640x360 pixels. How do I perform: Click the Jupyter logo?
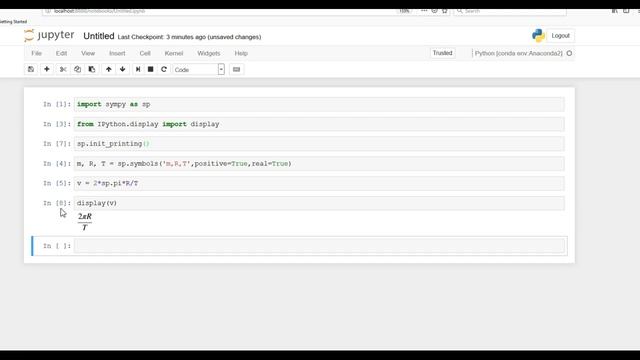tap(49, 36)
